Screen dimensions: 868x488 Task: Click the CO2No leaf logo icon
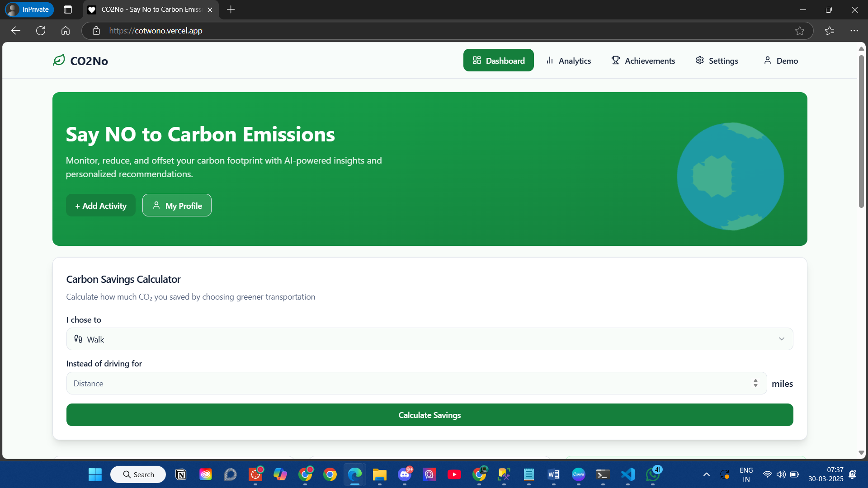59,60
